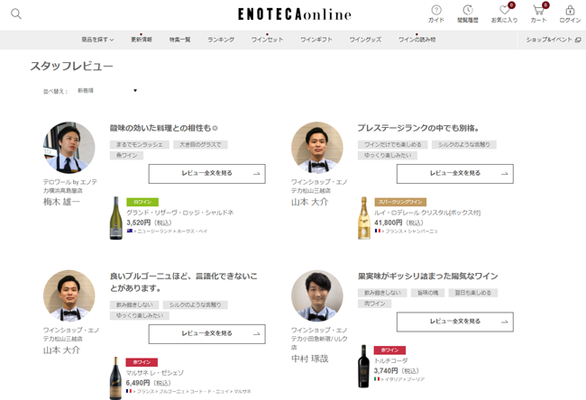Open ショップ&イベント external link

tap(553, 39)
